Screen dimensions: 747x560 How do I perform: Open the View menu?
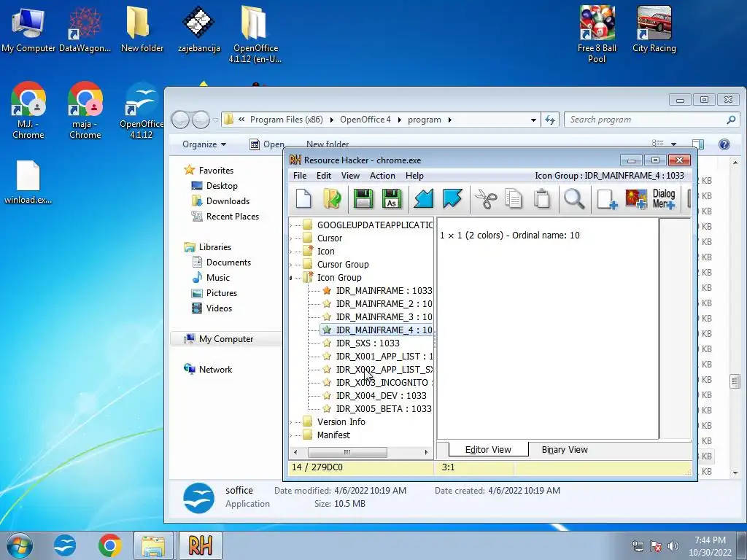pyautogui.click(x=350, y=176)
